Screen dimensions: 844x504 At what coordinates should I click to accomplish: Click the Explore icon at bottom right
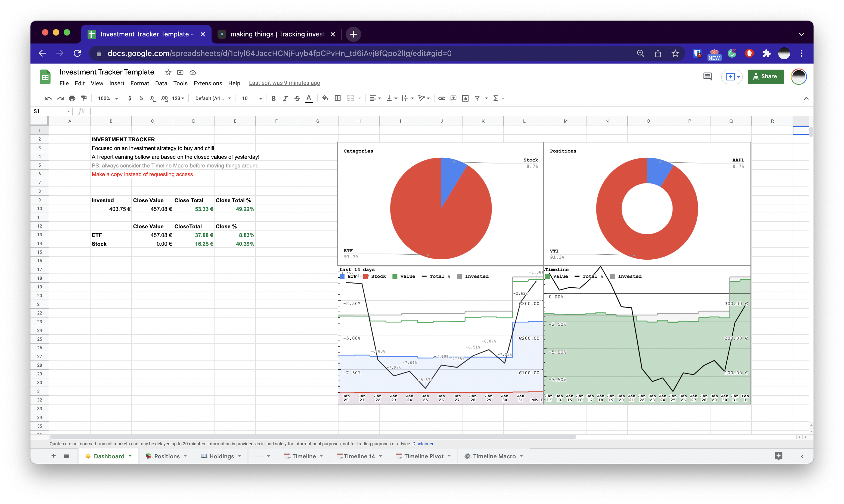click(778, 456)
